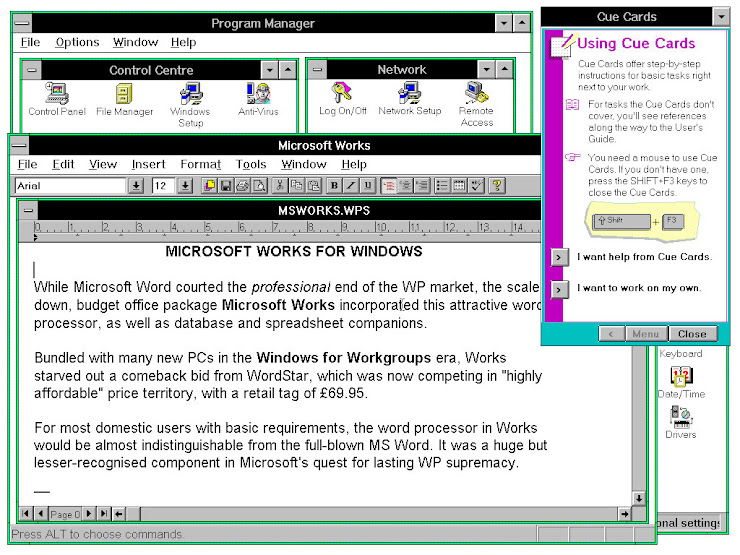Go to previous page arrow button
Viewport: 740px width, 555px height.
(x=41, y=513)
